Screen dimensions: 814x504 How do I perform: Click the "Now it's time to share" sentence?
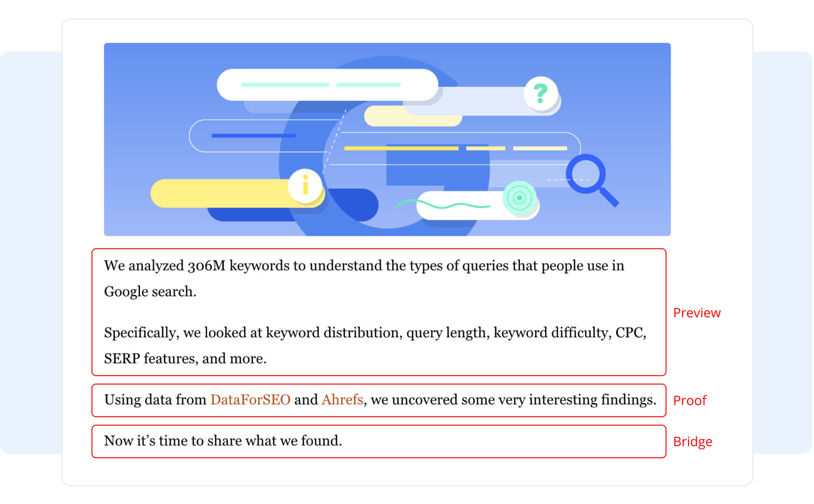pyautogui.click(x=223, y=441)
